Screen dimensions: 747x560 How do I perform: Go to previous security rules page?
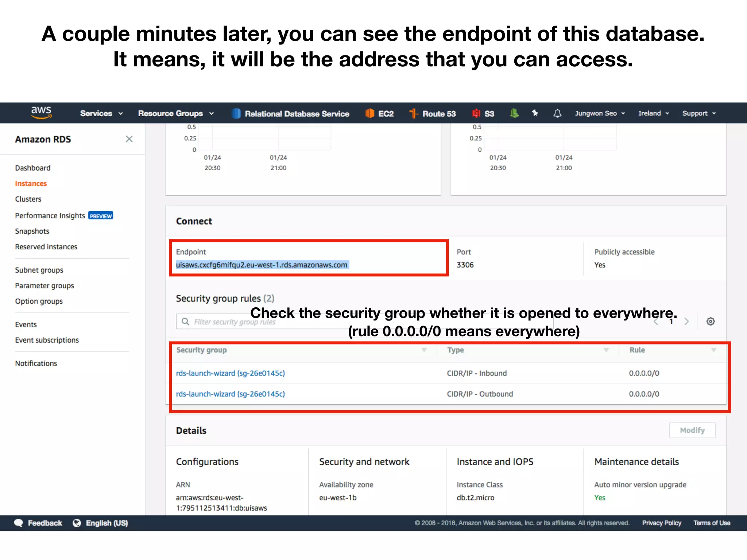click(656, 321)
